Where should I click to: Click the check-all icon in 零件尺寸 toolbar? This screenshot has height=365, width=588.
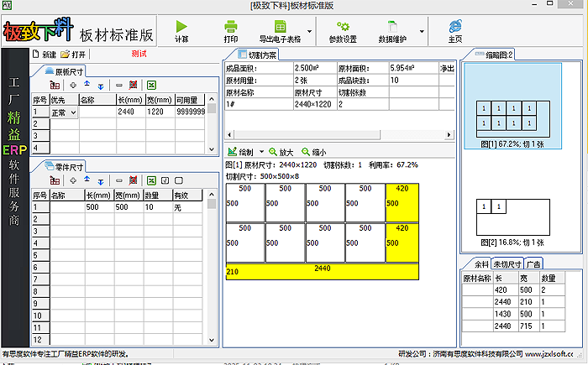click(165, 180)
